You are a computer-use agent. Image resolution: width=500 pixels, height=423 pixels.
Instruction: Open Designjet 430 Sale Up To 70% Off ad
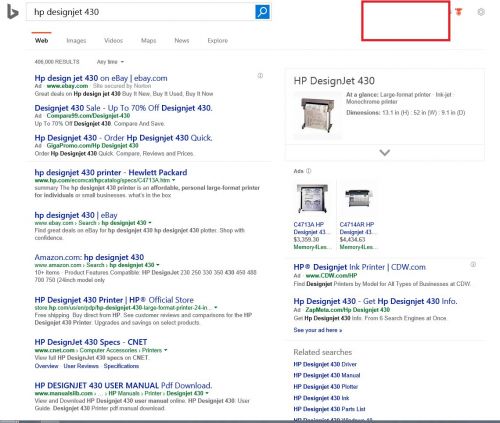(x=123, y=108)
